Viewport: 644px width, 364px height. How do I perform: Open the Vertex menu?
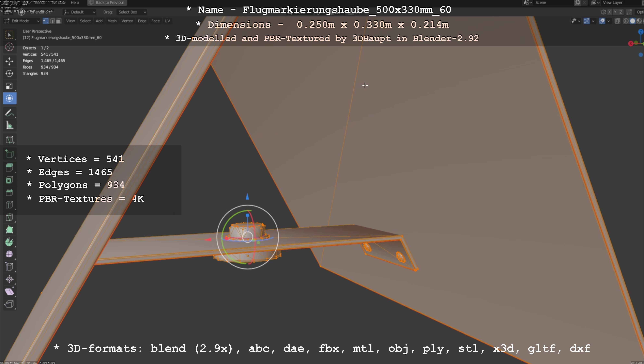pyautogui.click(x=127, y=21)
